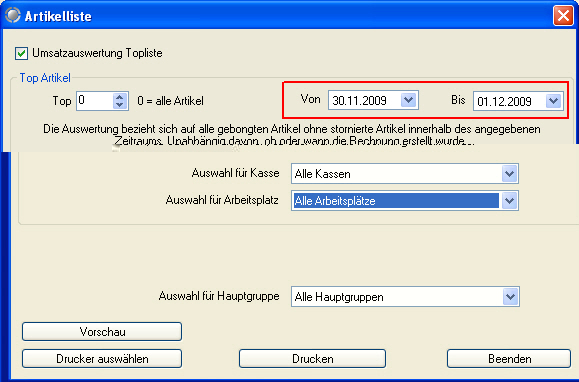Screen dimensions: 579x382
Task: Click the Artikelliste title bar app icon
Action: 13,15
